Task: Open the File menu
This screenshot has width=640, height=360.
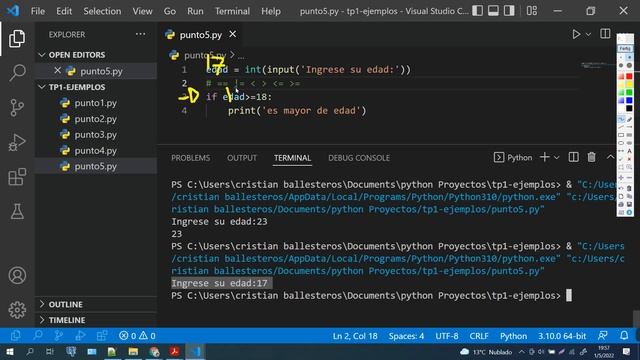Action: coord(38,11)
